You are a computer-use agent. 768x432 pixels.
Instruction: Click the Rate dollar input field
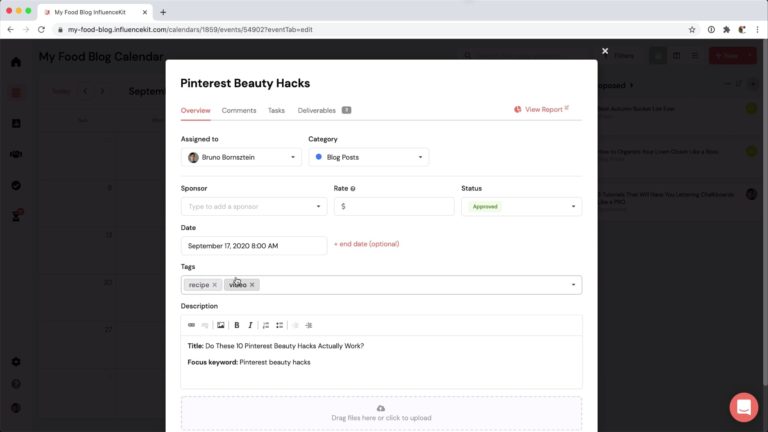point(394,207)
